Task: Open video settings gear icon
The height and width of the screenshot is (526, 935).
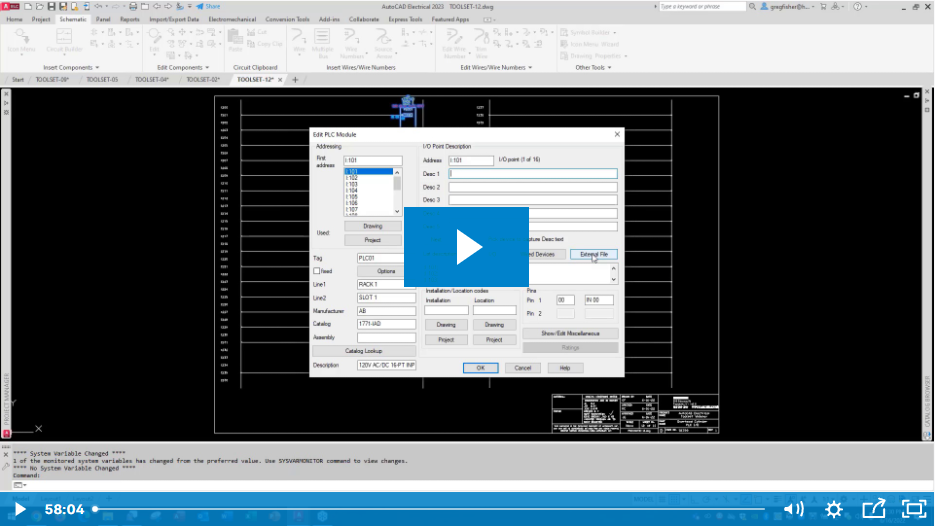Action: pyautogui.click(x=833, y=509)
